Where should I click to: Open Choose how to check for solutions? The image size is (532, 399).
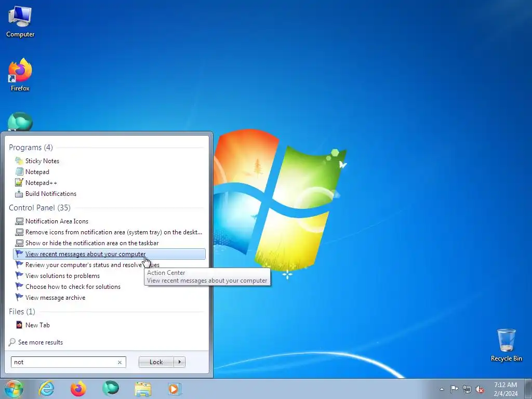pos(109,286)
